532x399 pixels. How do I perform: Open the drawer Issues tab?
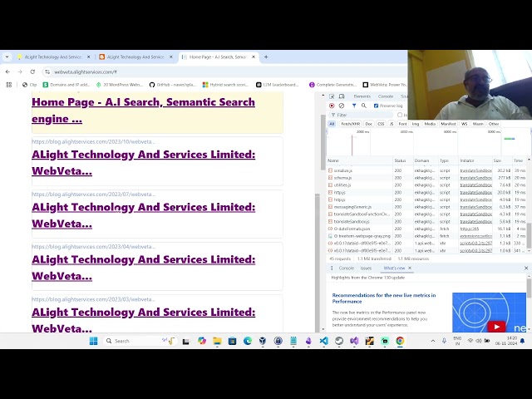[366, 268]
